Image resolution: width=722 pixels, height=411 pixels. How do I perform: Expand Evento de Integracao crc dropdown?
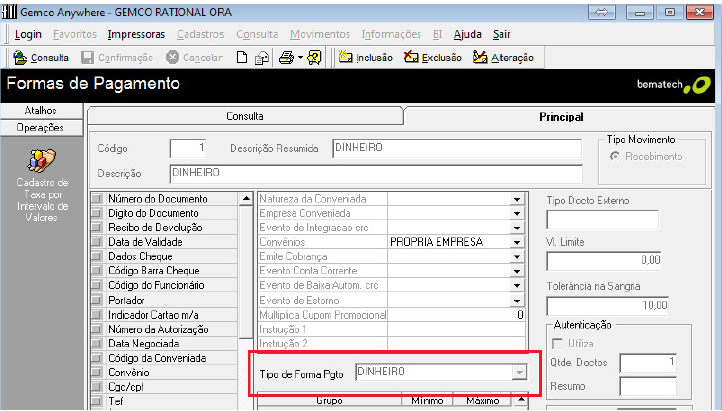[517, 227]
